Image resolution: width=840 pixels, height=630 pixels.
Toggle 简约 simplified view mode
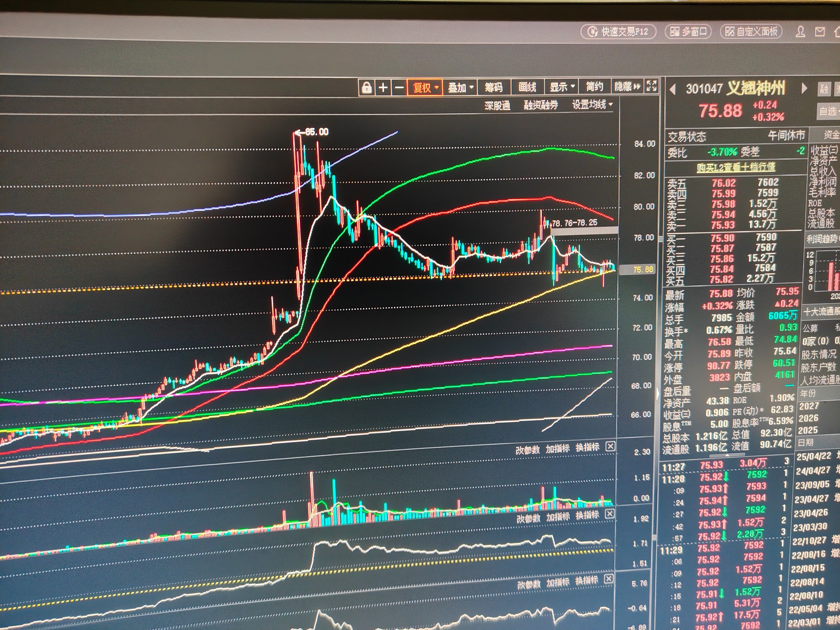pyautogui.click(x=594, y=87)
